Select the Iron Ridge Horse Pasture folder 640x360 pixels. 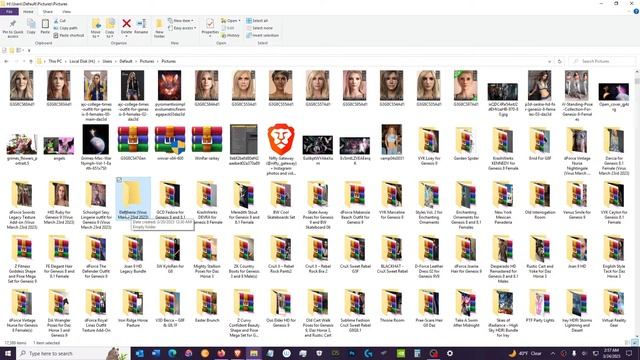click(x=133, y=308)
